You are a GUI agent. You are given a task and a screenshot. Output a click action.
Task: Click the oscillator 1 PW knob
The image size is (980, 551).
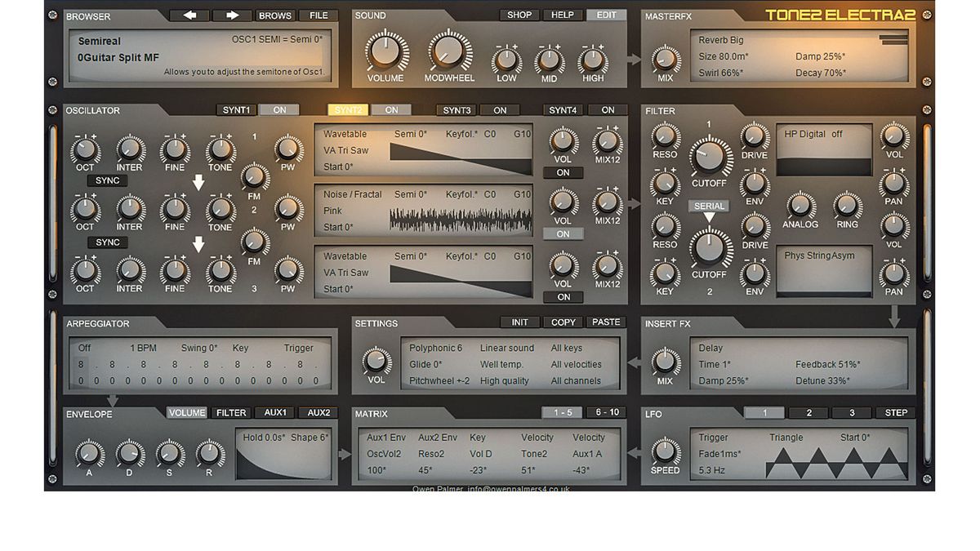[287, 149]
